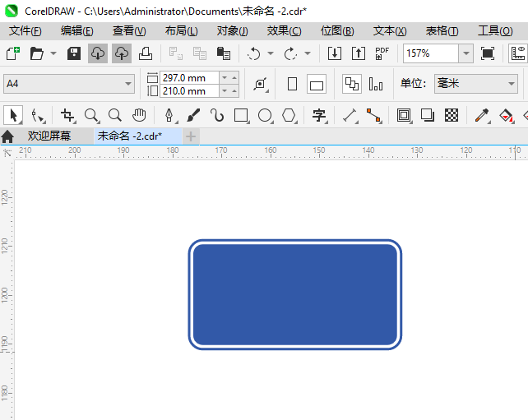Print the document

146,53
